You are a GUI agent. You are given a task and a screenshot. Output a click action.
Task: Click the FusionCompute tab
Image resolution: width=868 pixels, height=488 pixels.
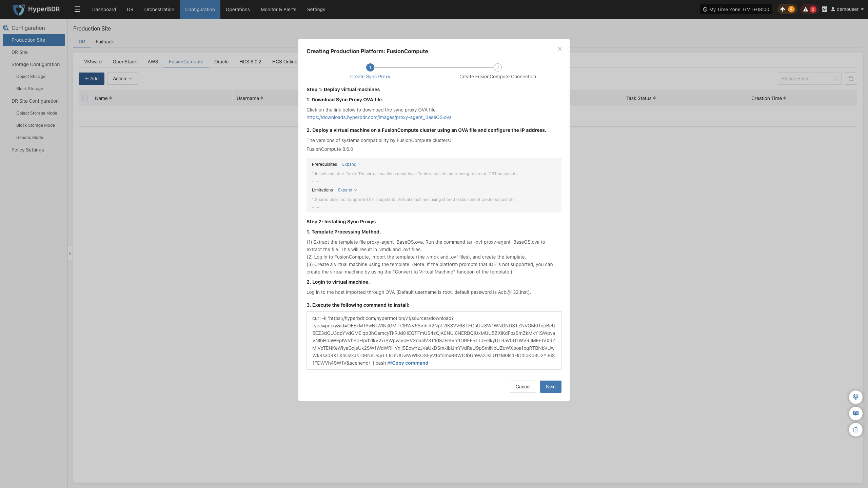(186, 62)
